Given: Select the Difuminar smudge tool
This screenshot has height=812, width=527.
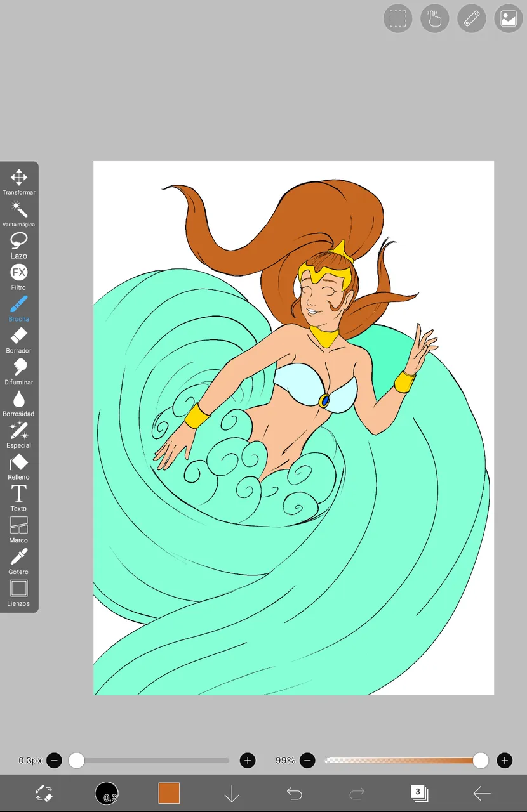Looking at the screenshot, I should click(x=18, y=372).
